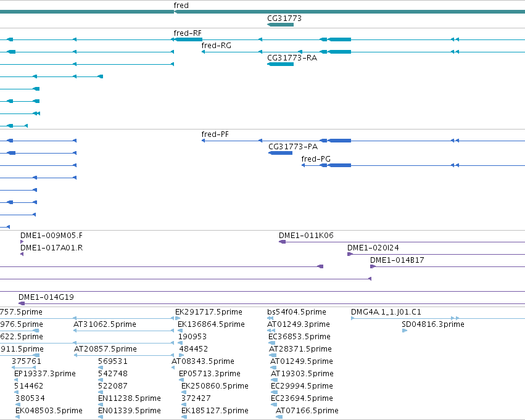Image resolution: width=525 pixels, height=420 pixels.
Task: Open the fred-RG transcript label
Action: point(217,45)
